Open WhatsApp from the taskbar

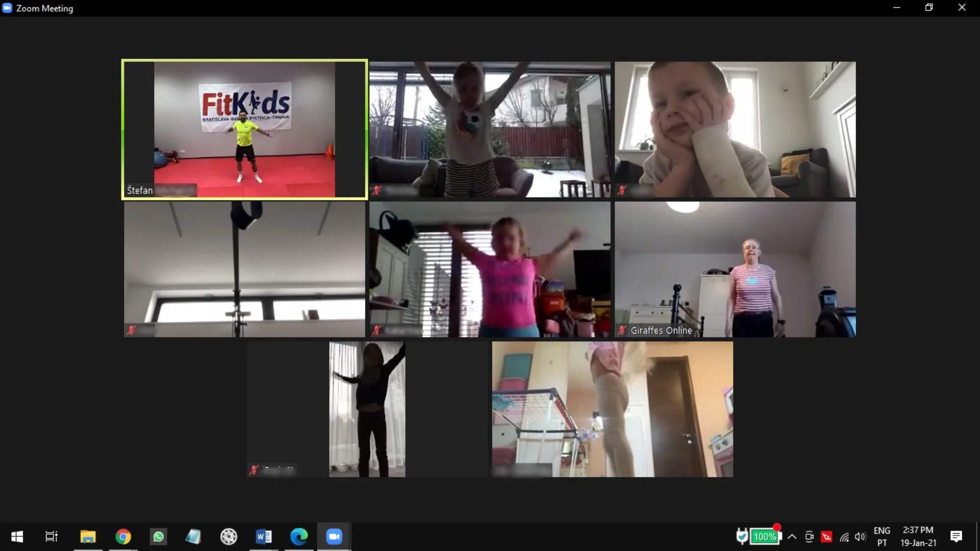pos(158,537)
